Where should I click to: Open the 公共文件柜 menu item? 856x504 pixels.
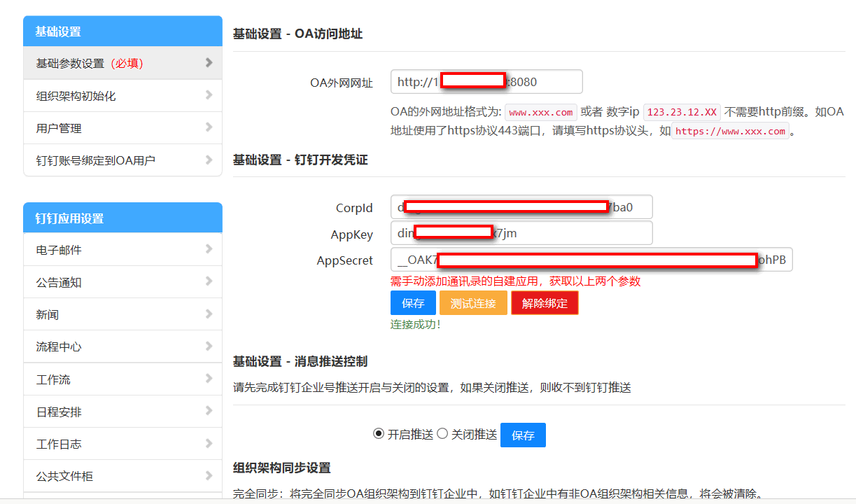[x=64, y=477]
